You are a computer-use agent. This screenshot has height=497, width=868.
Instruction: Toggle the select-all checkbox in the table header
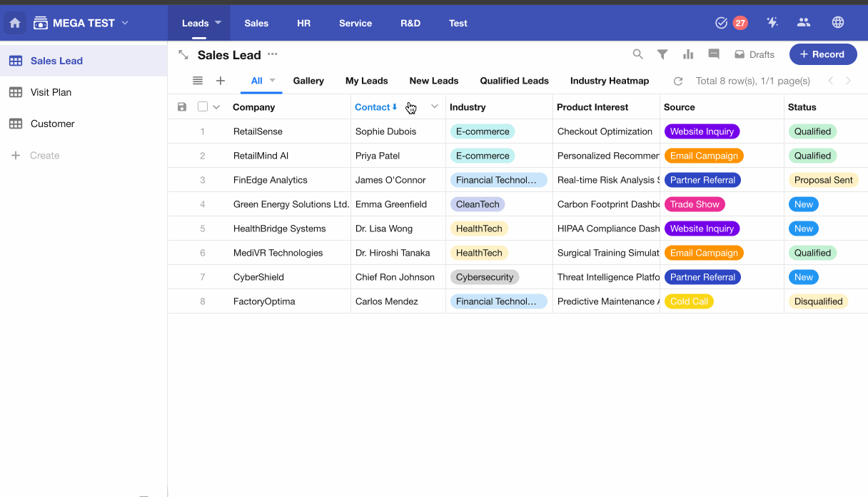point(203,107)
